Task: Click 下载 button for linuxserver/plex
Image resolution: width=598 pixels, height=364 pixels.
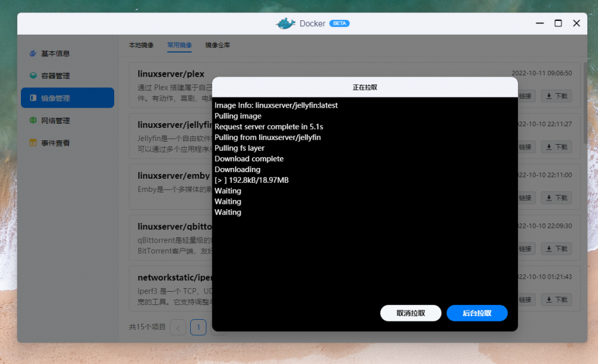Action: point(556,96)
